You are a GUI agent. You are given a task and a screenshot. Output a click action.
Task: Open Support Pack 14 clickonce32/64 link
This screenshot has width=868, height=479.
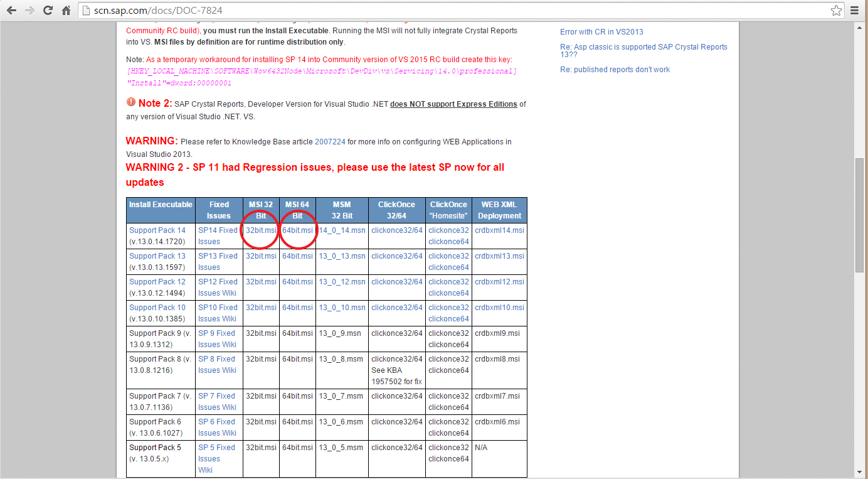click(x=397, y=230)
